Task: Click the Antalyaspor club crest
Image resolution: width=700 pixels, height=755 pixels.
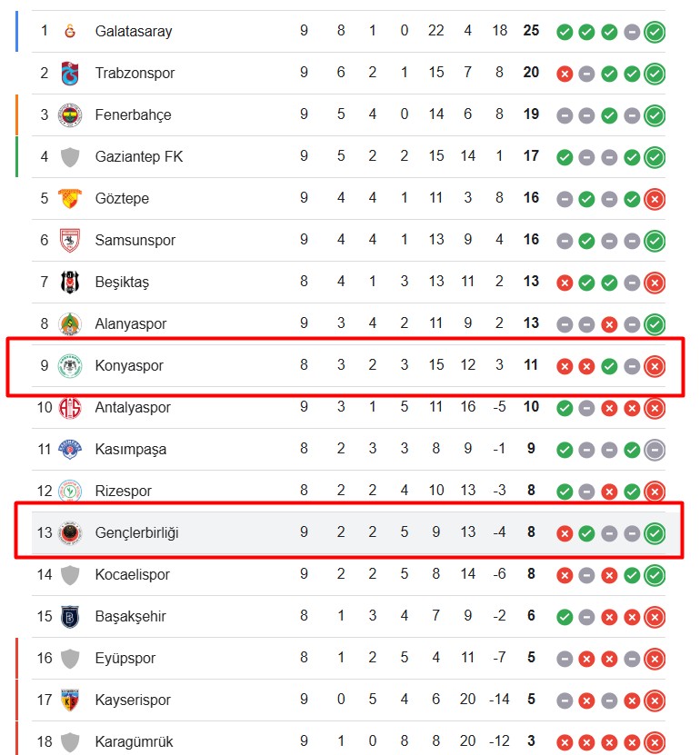Action: (x=70, y=407)
